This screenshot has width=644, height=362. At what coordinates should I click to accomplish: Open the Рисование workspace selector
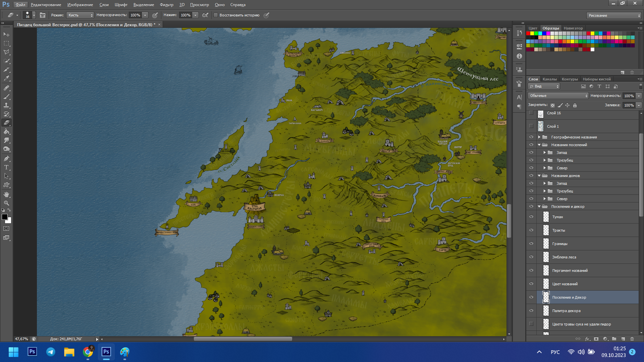click(x=614, y=15)
